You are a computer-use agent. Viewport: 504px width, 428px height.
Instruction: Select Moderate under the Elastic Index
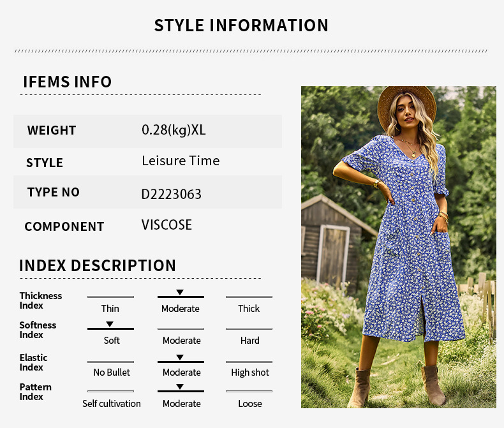[x=182, y=372]
